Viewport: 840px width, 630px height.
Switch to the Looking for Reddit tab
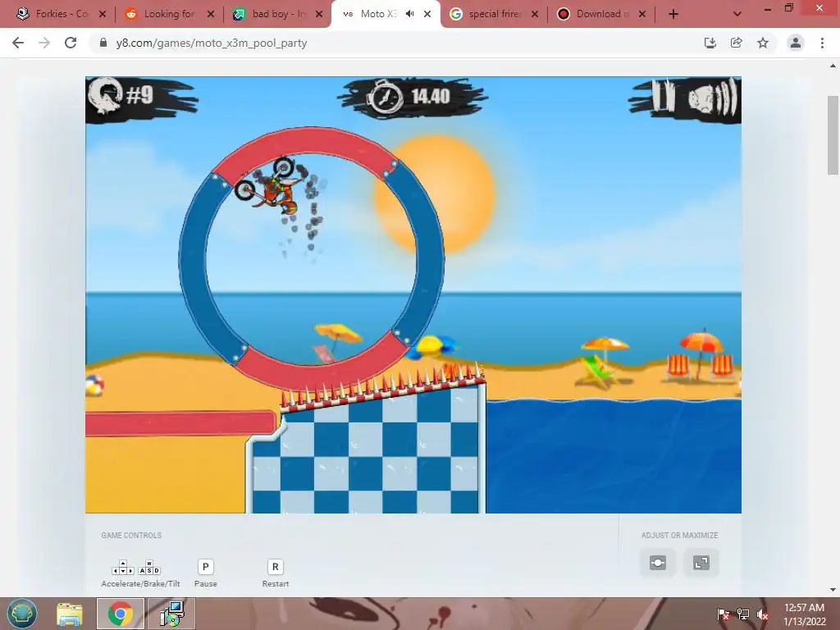pos(168,14)
